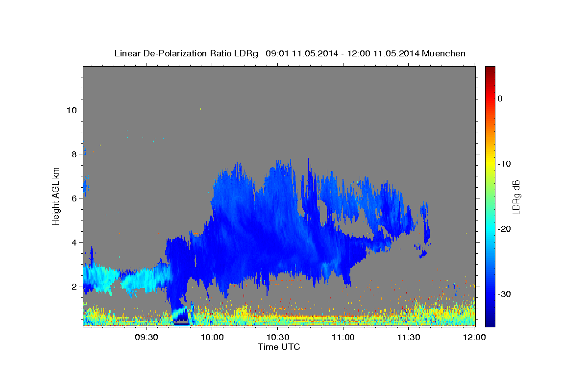Click the plot title 'Linear De-Polarization Ratio LDRg'

click(186, 53)
